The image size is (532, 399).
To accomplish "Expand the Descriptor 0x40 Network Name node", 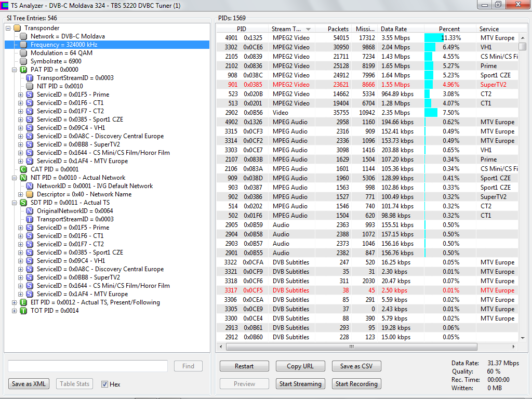I will [20, 194].
